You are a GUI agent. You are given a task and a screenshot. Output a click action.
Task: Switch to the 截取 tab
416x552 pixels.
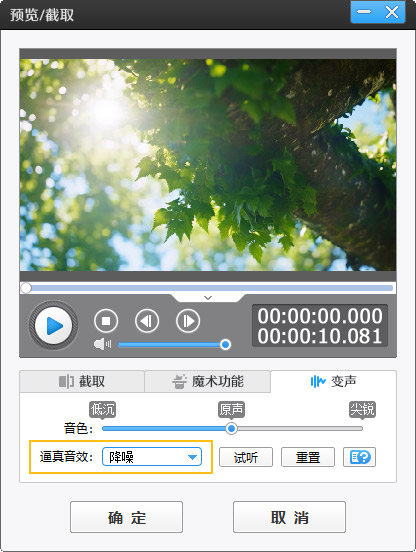click(82, 381)
